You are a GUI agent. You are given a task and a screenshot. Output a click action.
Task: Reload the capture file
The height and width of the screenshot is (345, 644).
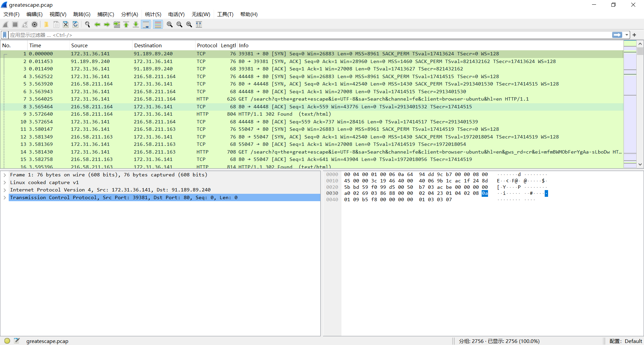pos(75,24)
